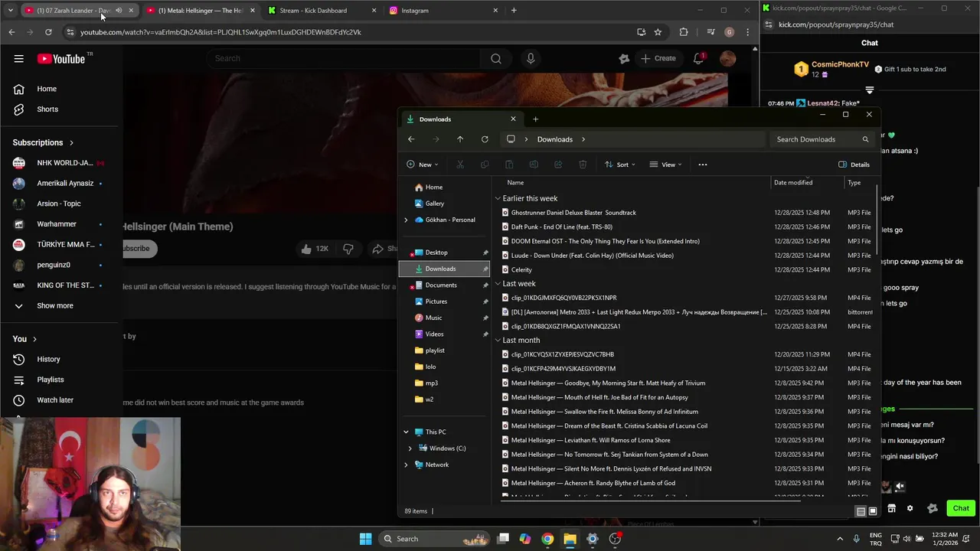Collapse the Earlier this week group
Image resolution: width=980 pixels, height=551 pixels.
coord(498,198)
